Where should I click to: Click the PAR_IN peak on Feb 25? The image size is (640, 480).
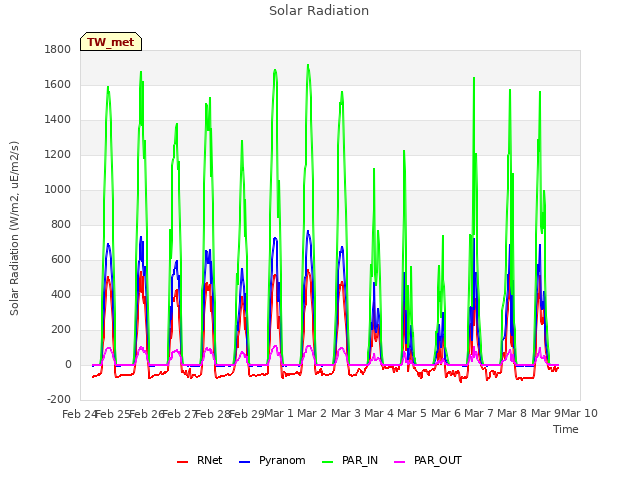point(108,87)
